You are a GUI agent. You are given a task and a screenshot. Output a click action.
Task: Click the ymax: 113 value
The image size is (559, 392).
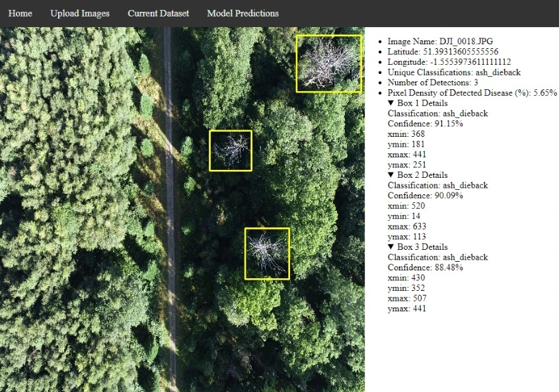407,237
